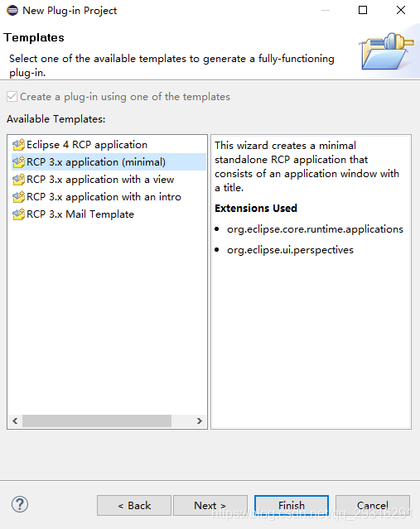This screenshot has width=420, height=529.
Task: Click the Eclipse 4 RCP application template icon
Action: (x=18, y=145)
